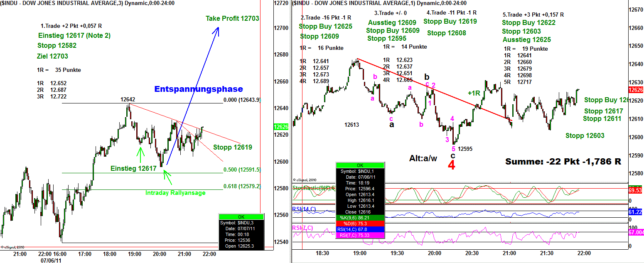Click the blue 61.22 RSI value tag

coord(636,212)
